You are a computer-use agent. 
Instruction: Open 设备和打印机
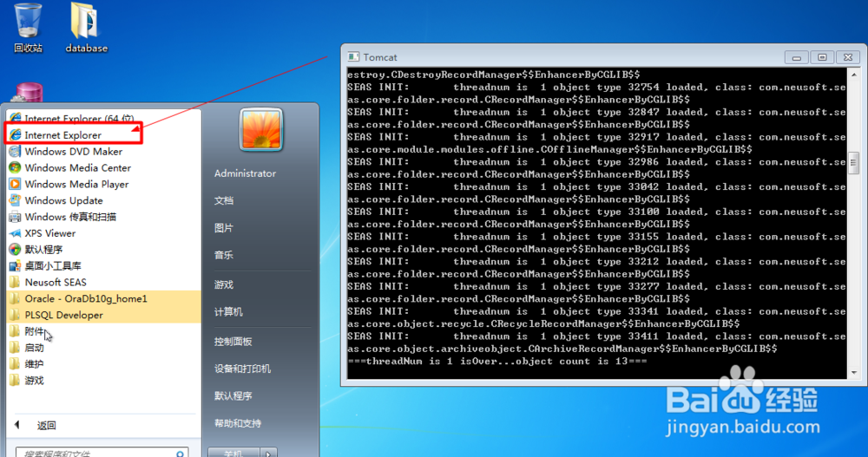tap(242, 369)
